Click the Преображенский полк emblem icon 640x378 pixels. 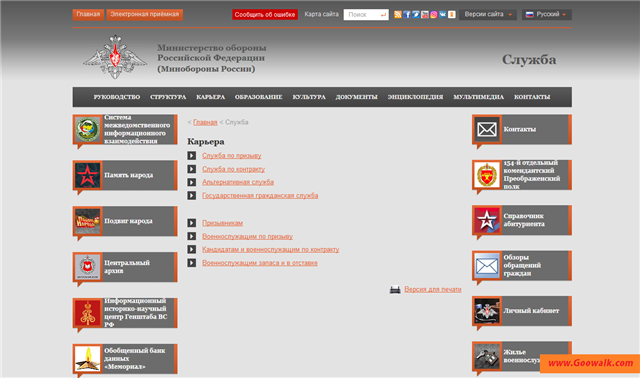(487, 175)
